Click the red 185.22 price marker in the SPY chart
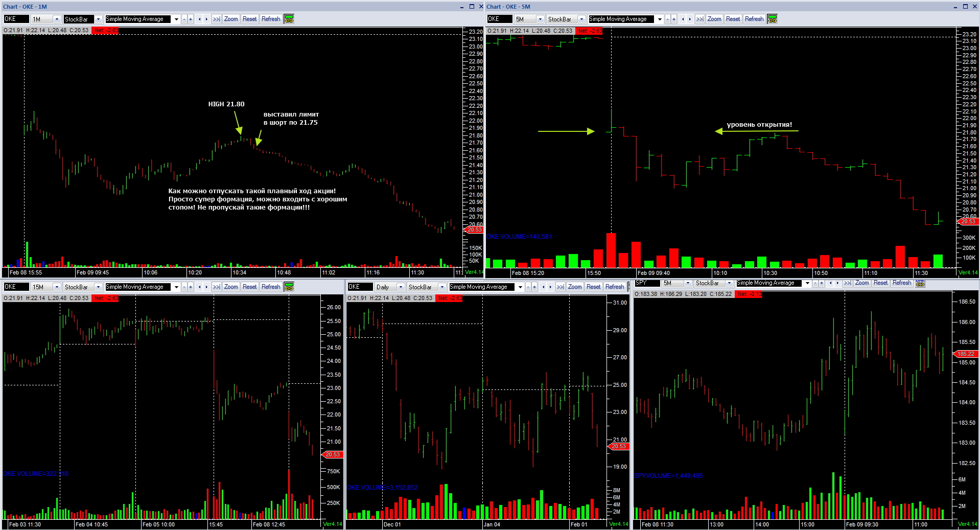 tap(966, 354)
